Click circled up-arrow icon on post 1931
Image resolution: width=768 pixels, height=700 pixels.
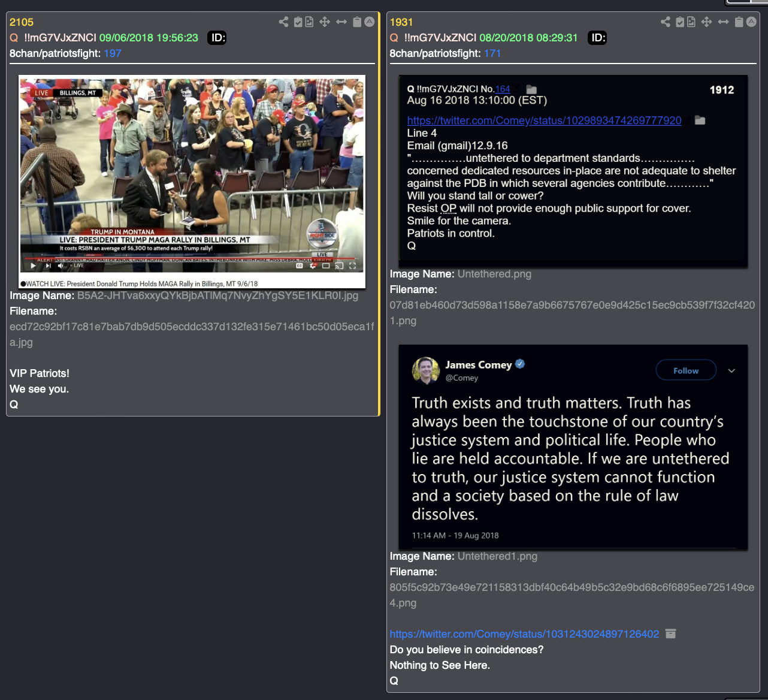[x=751, y=22]
